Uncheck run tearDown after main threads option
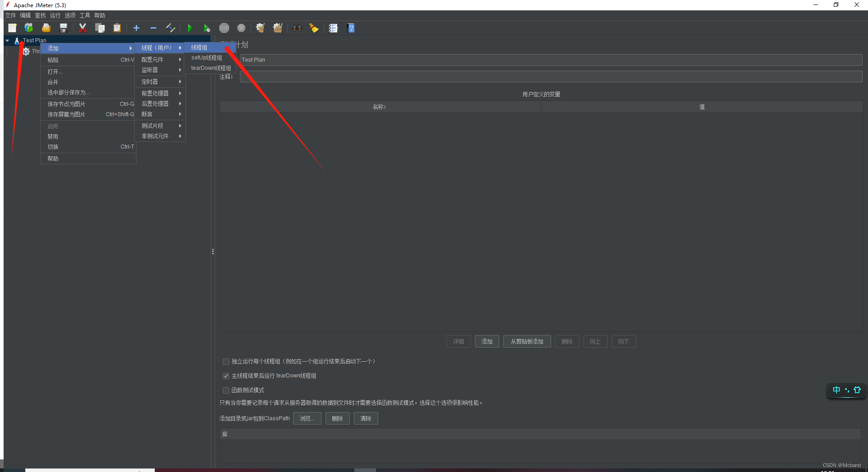868x472 pixels. click(226, 376)
